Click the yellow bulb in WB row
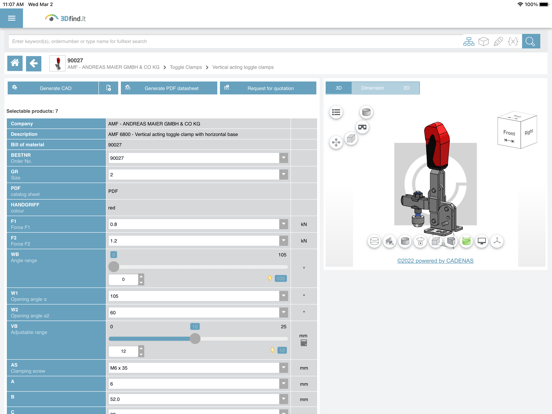 (x=270, y=278)
